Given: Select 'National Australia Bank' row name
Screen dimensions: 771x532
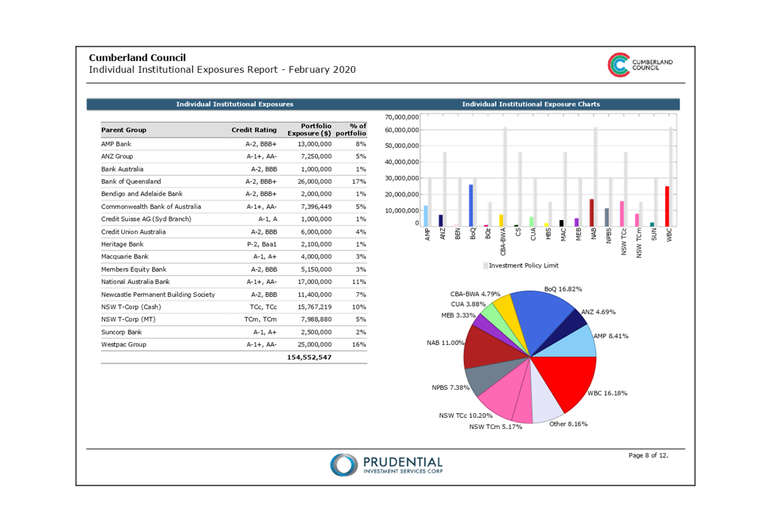Looking at the screenshot, I should [x=135, y=282].
